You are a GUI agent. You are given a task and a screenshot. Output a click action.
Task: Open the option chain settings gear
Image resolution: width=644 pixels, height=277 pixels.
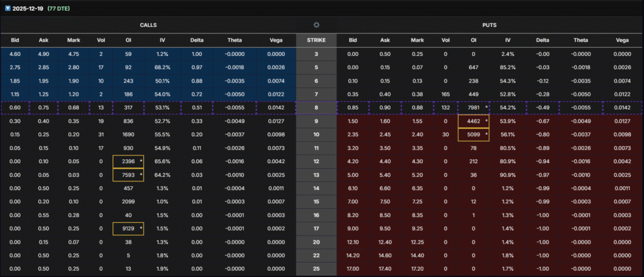(x=316, y=25)
